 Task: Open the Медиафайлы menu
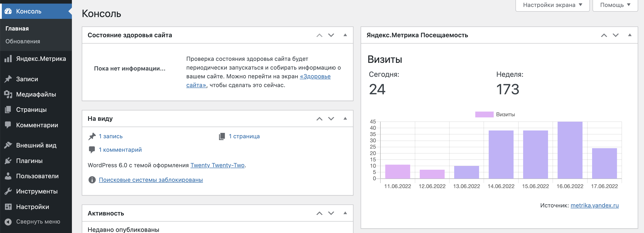point(36,95)
